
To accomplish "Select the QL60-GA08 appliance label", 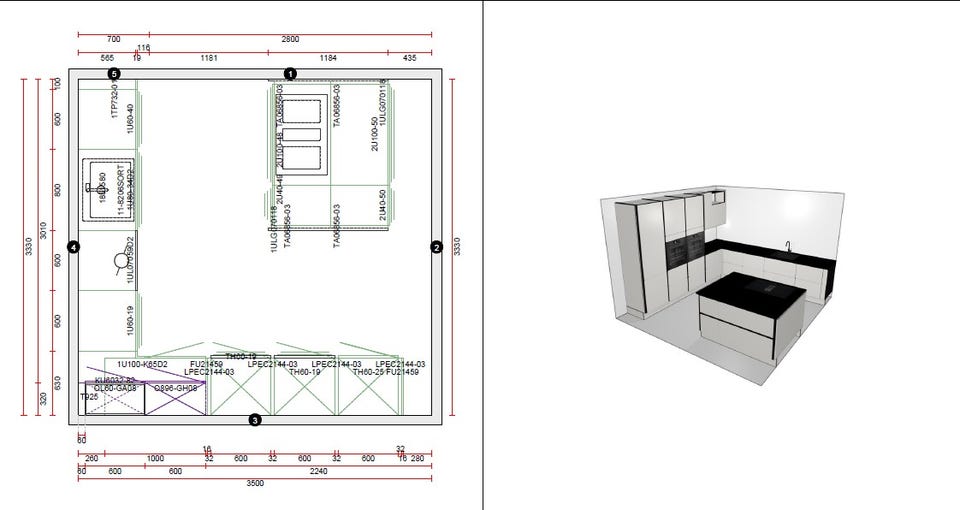I will [x=116, y=388].
